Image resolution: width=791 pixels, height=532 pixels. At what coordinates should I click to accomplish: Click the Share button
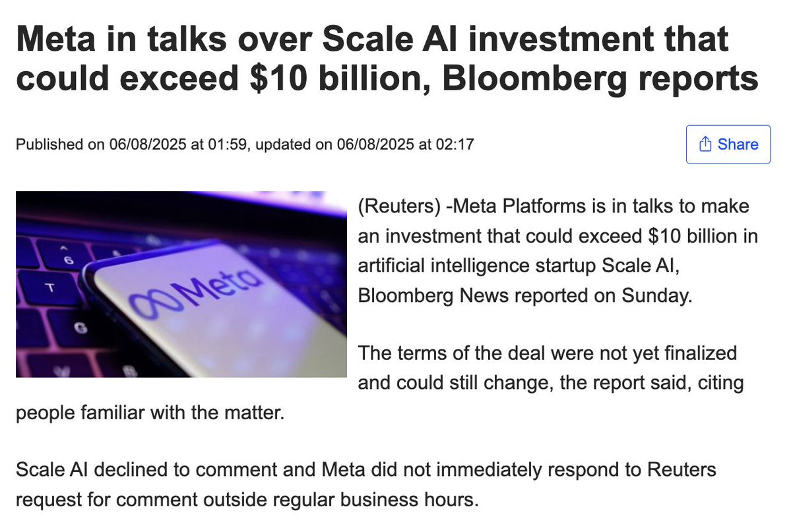coord(728,144)
